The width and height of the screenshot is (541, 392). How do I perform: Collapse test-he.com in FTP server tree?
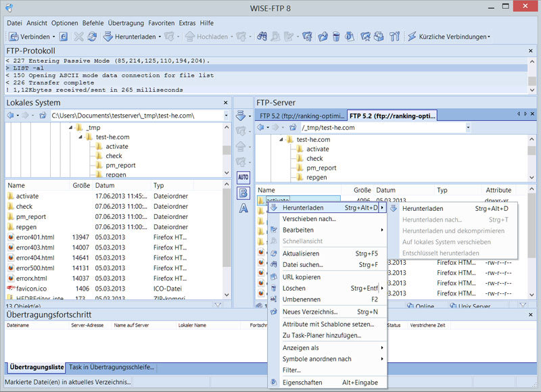pos(281,140)
